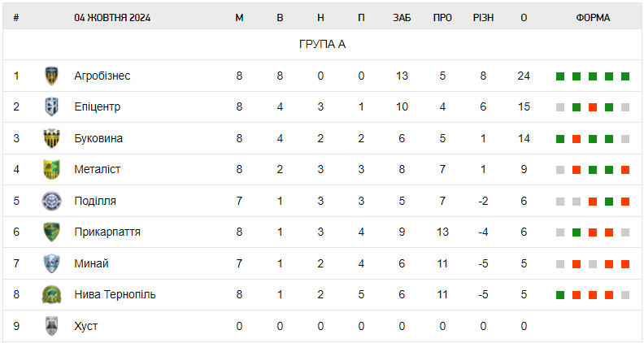This screenshot has height=343, width=644.
Task: Click the Агробізнес club logo
Action: [x=51, y=76]
